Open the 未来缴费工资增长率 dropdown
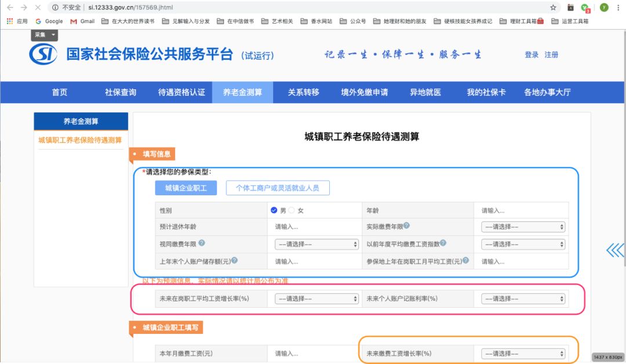The image size is (626, 364). tap(523, 353)
